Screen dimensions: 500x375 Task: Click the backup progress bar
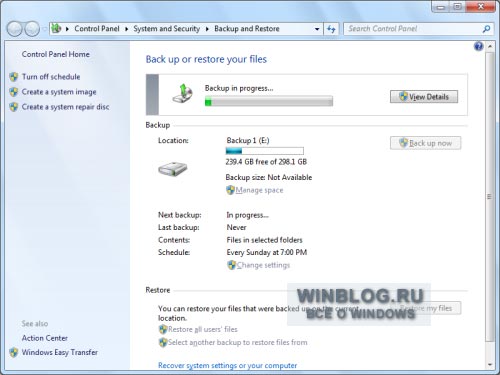(x=269, y=101)
